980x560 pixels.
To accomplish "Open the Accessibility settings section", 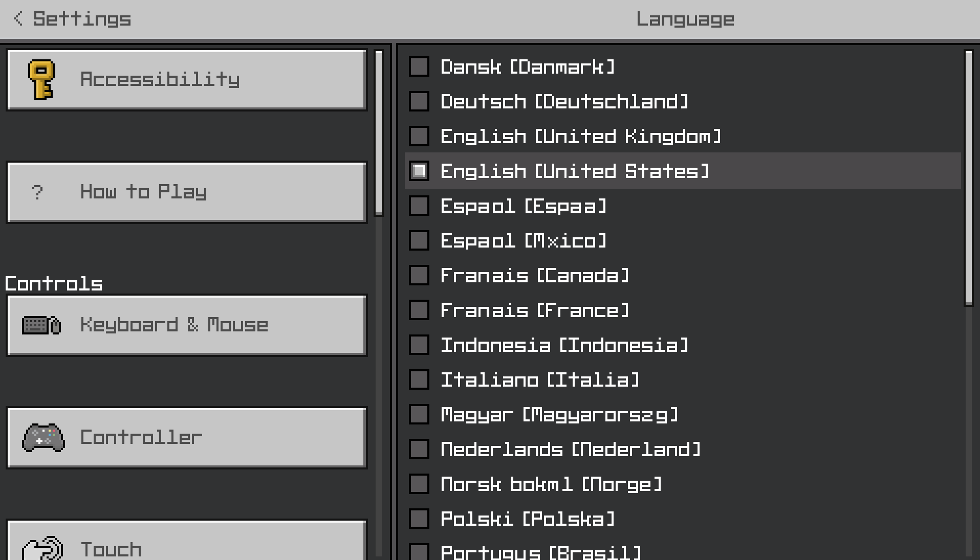I will 187,80.
